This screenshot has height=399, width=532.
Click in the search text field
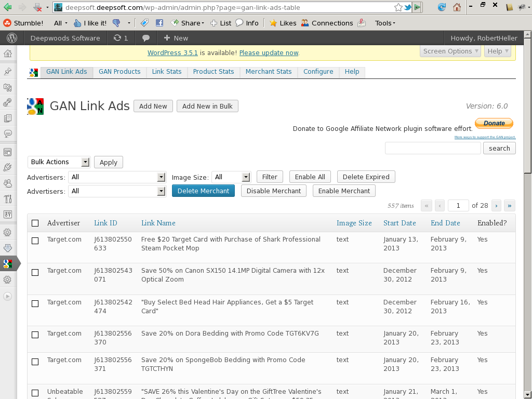point(433,148)
